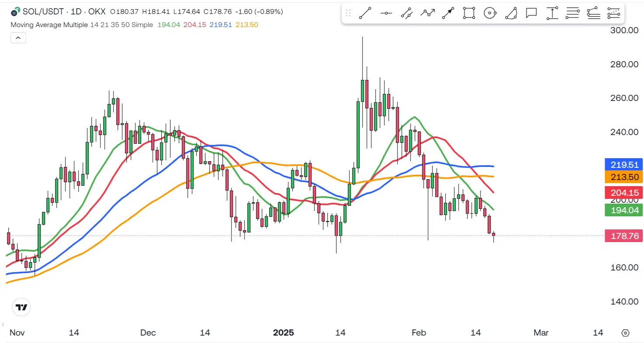Select the horizontal line tool
Screen dimensions: 644x343
pyautogui.click(x=386, y=13)
